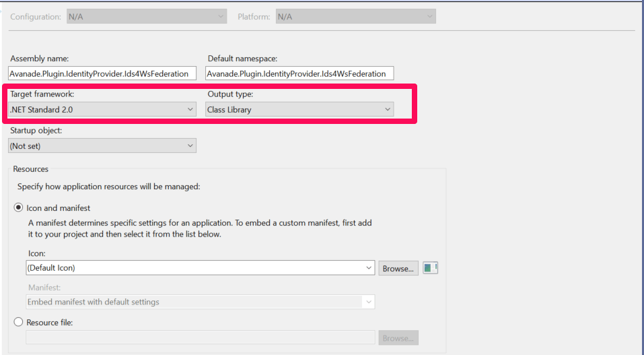Select the Icon and manifest radio button
Image resolution: width=644 pixels, height=355 pixels.
(x=20, y=208)
